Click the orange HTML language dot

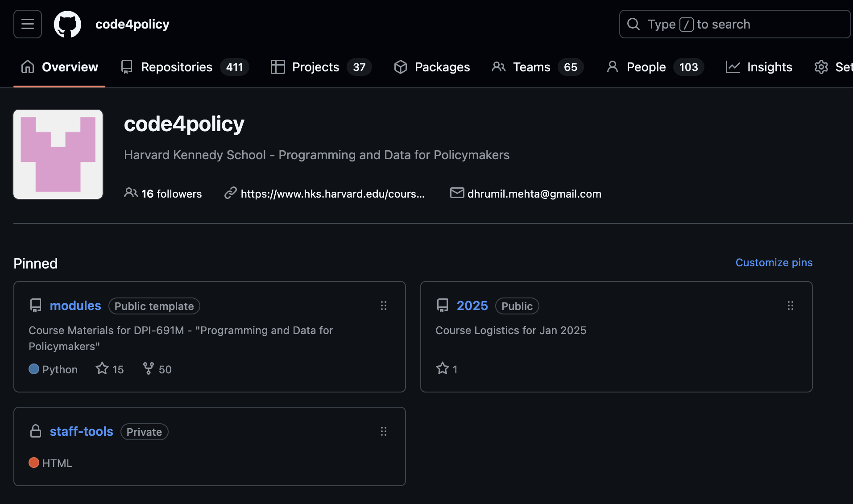tap(34, 463)
